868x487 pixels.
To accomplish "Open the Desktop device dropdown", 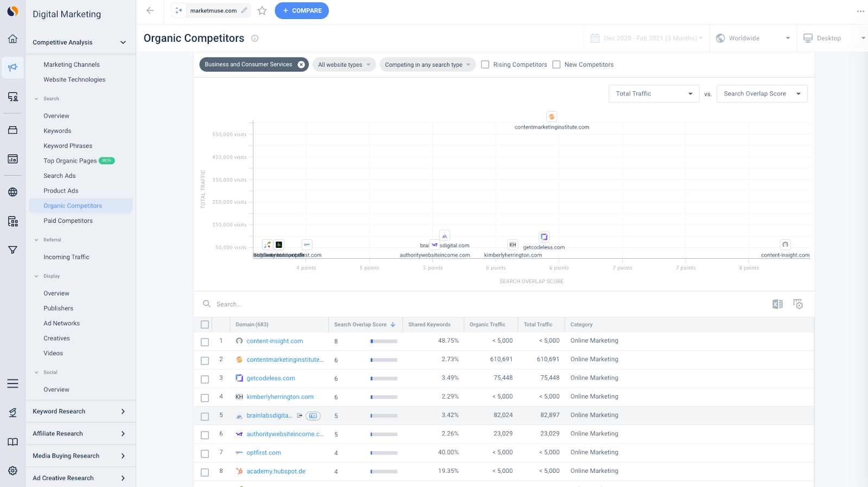I will 834,38.
